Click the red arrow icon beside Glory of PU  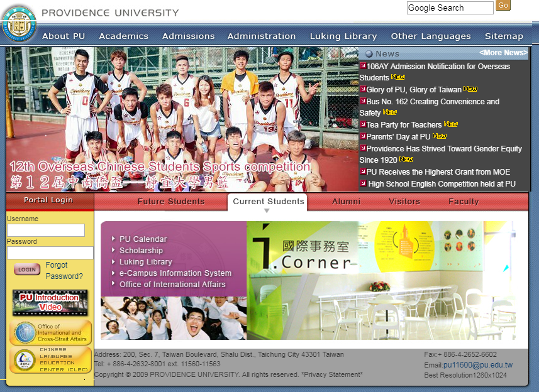click(x=363, y=89)
